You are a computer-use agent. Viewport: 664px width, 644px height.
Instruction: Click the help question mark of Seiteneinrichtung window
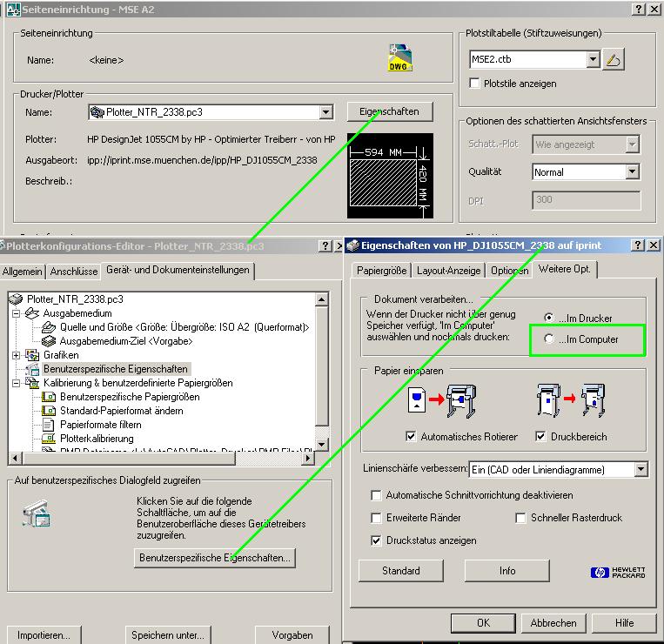pos(639,10)
